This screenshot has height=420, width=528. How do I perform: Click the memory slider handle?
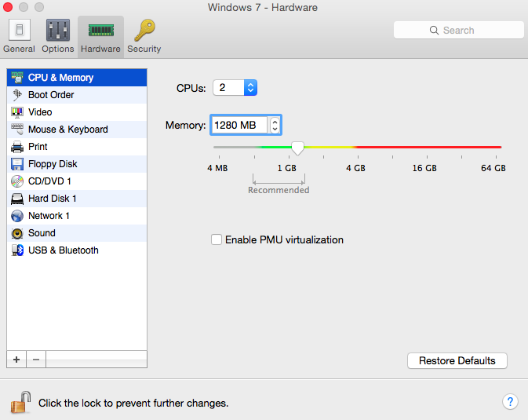point(297,148)
